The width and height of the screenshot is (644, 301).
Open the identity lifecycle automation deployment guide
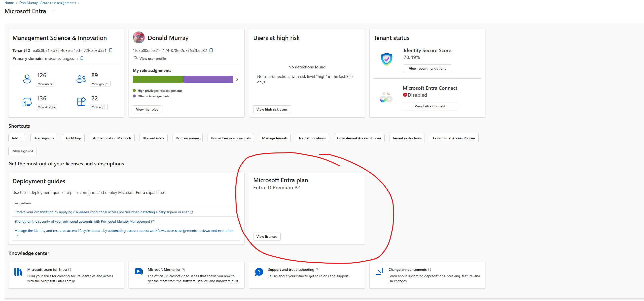124,231
